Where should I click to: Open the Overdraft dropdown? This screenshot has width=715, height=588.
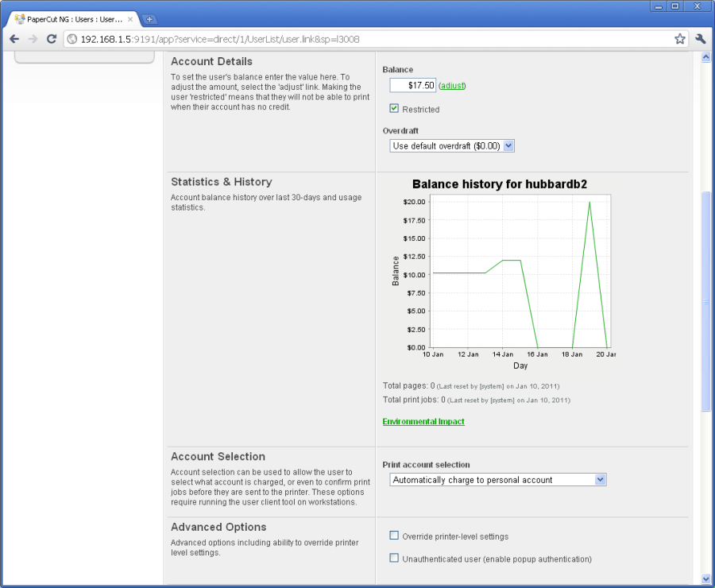452,146
